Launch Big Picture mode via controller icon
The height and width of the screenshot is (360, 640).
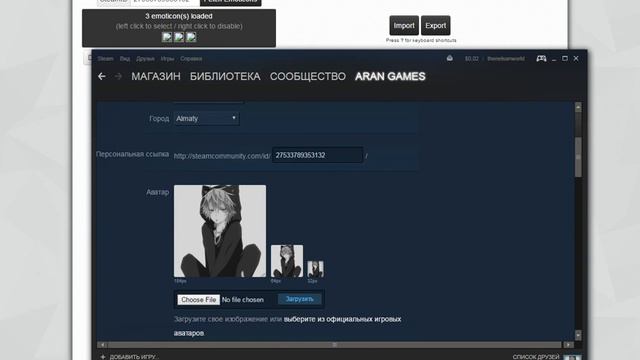pyautogui.click(x=541, y=58)
